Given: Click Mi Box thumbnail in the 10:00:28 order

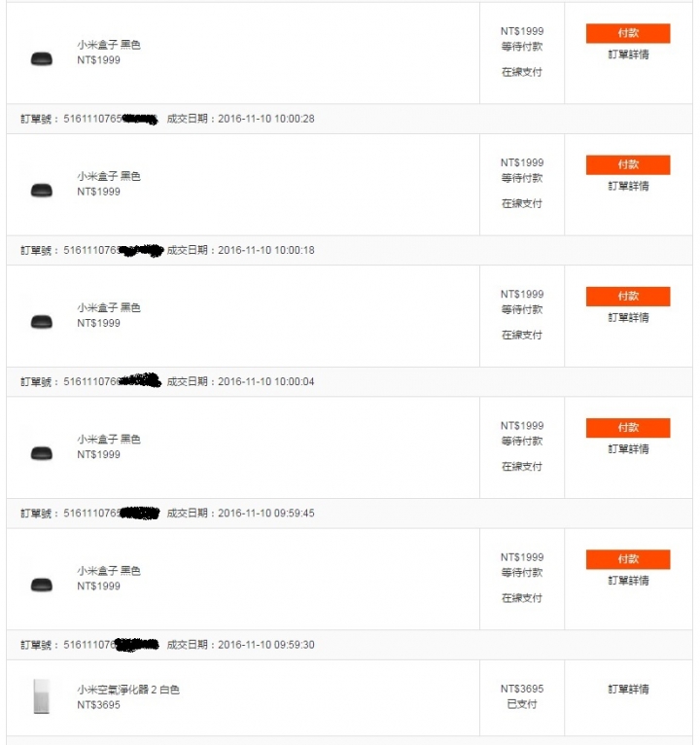Looking at the screenshot, I should [x=41, y=191].
